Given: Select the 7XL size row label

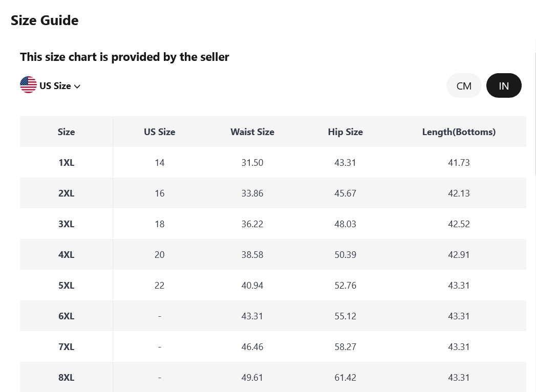Looking at the screenshot, I should (x=67, y=347).
